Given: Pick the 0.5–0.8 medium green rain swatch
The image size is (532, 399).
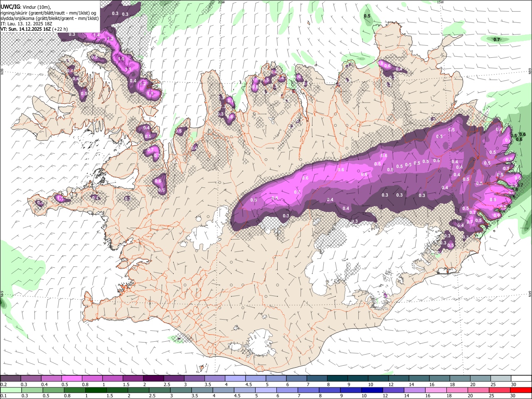Looking at the screenshot, I should pyautogui.click(x=53, y=390).
